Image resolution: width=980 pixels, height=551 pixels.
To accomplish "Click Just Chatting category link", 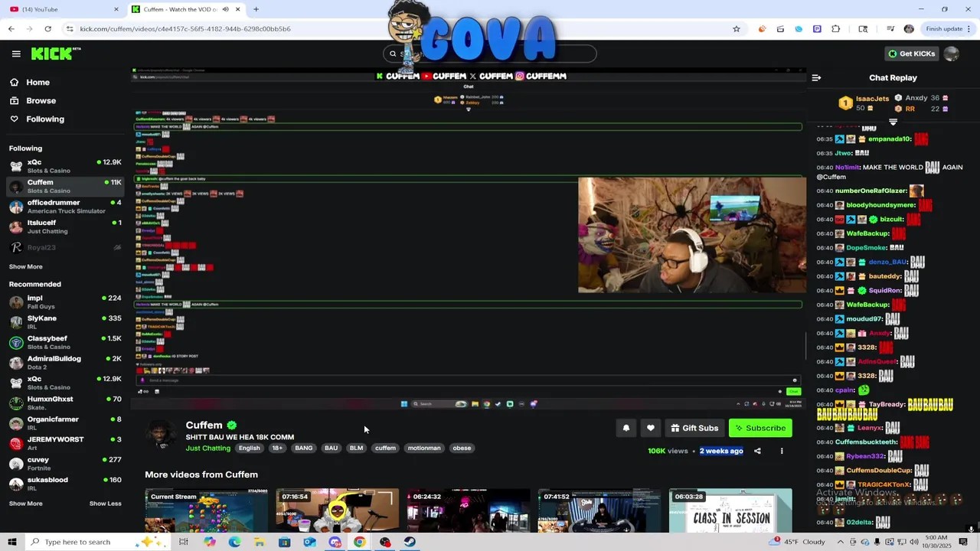I will [207, 448].
